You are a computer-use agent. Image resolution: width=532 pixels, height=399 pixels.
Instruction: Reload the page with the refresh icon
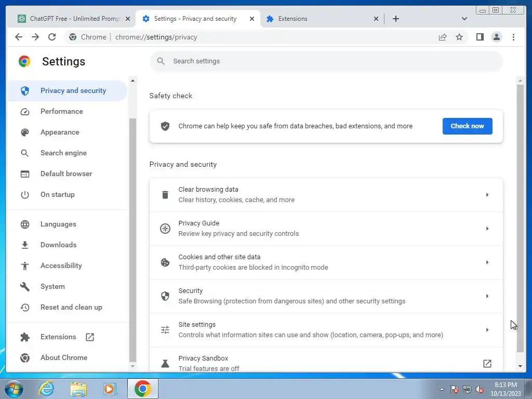[52, 37]
